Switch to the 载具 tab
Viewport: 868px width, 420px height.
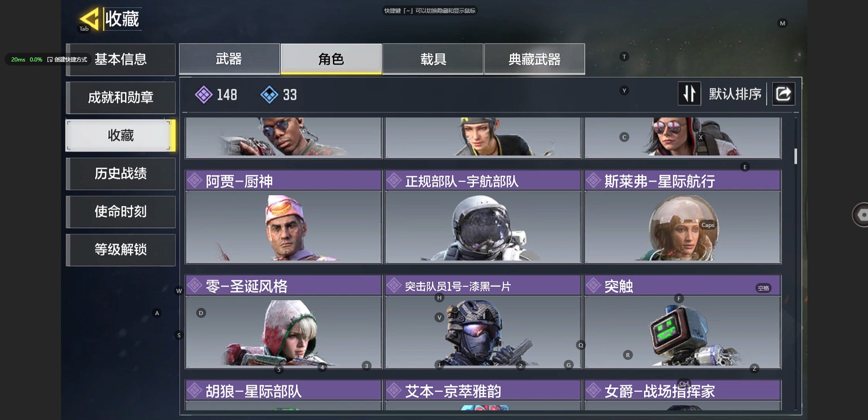(433, 59)
